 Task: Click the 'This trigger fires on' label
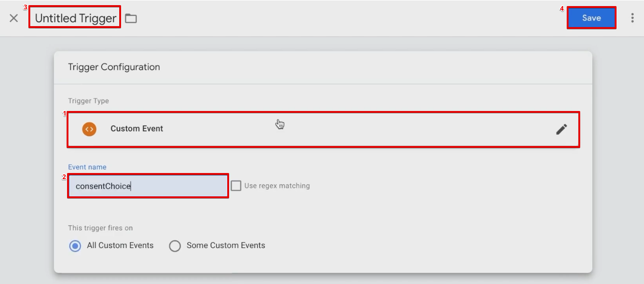tap(101, 228)
